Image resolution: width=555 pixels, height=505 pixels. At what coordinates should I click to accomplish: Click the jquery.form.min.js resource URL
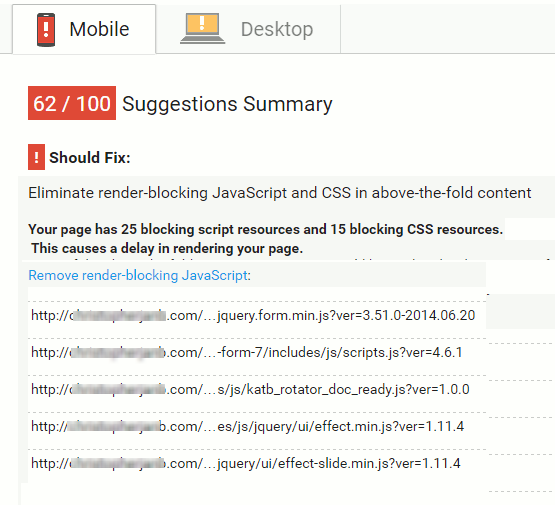point(253,315)
